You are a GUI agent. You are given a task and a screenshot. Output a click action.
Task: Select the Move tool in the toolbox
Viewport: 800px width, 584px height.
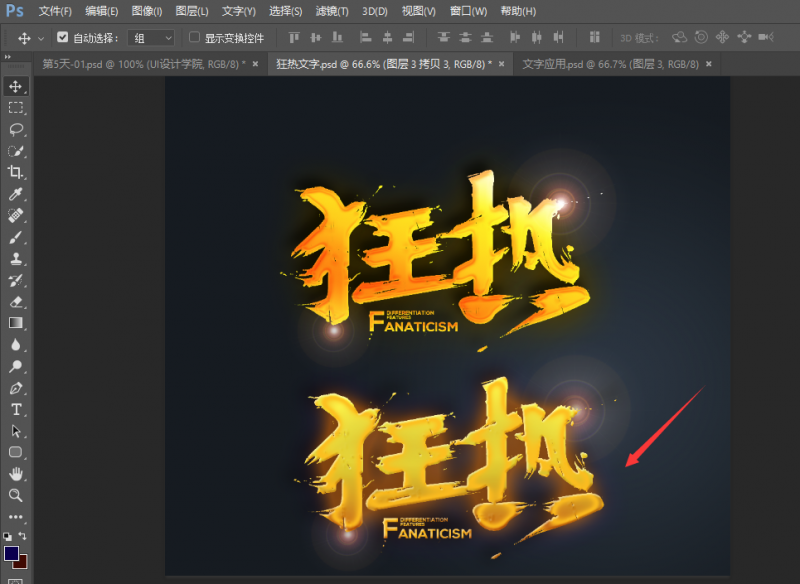point(16,87)
